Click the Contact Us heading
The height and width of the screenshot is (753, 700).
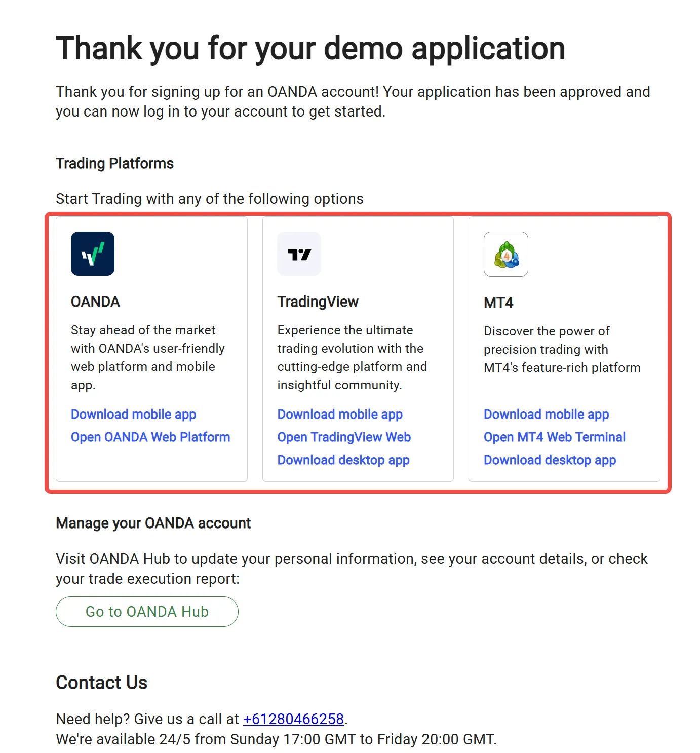[101, 683]
